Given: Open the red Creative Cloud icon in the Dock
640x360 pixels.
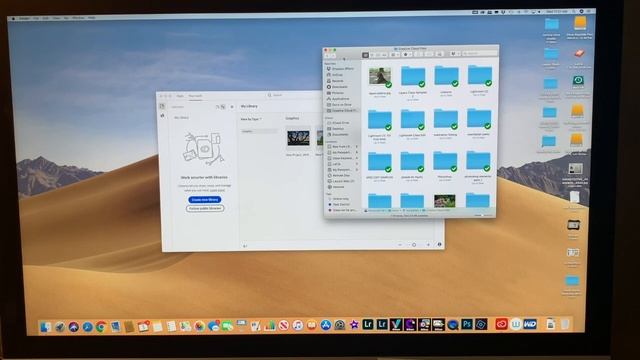Looking at the screenshot, I should click(502, 324).
